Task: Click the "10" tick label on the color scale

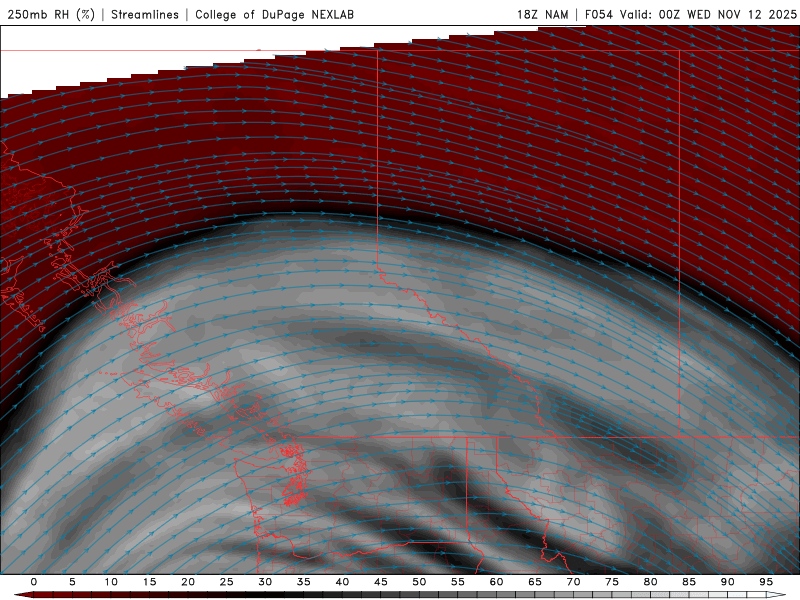Action: 111,582
